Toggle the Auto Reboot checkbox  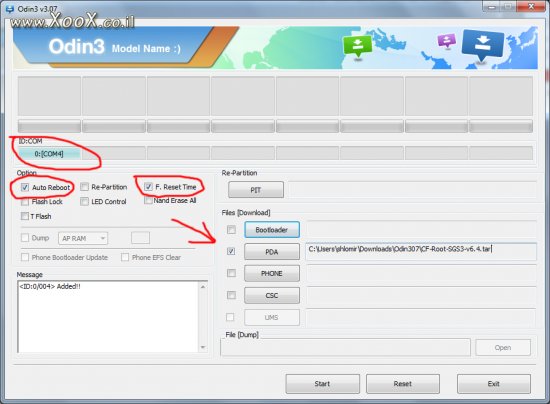[x=25, y=187]
